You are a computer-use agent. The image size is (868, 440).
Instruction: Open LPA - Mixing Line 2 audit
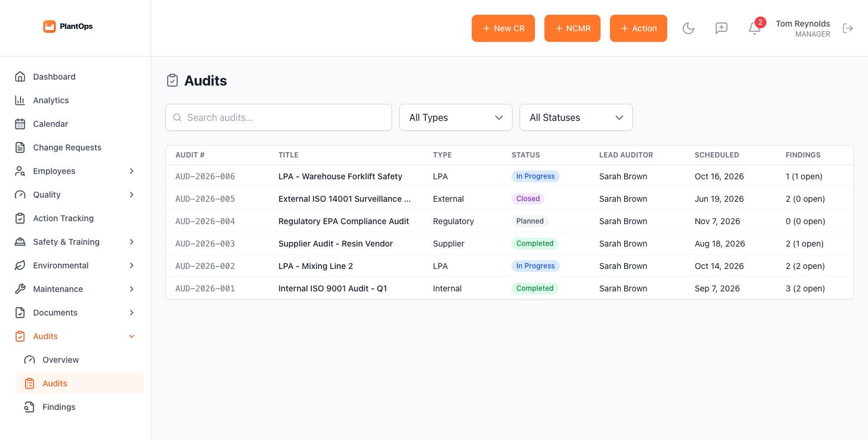pos(316,266)
